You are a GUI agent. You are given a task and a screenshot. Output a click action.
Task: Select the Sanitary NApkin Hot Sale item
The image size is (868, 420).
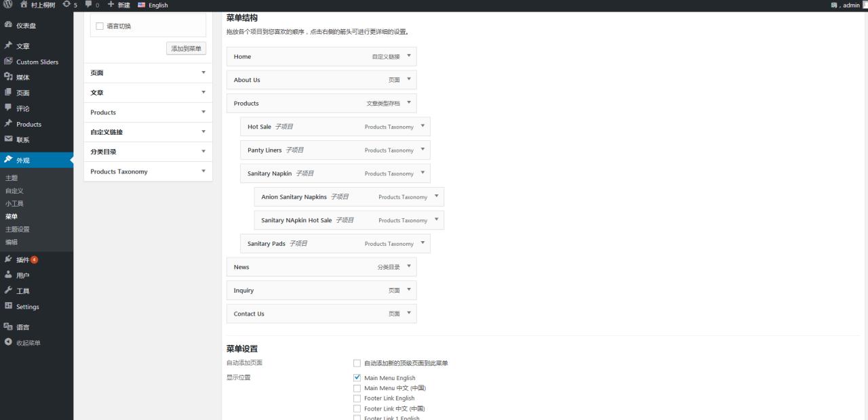tap(349, 220)
